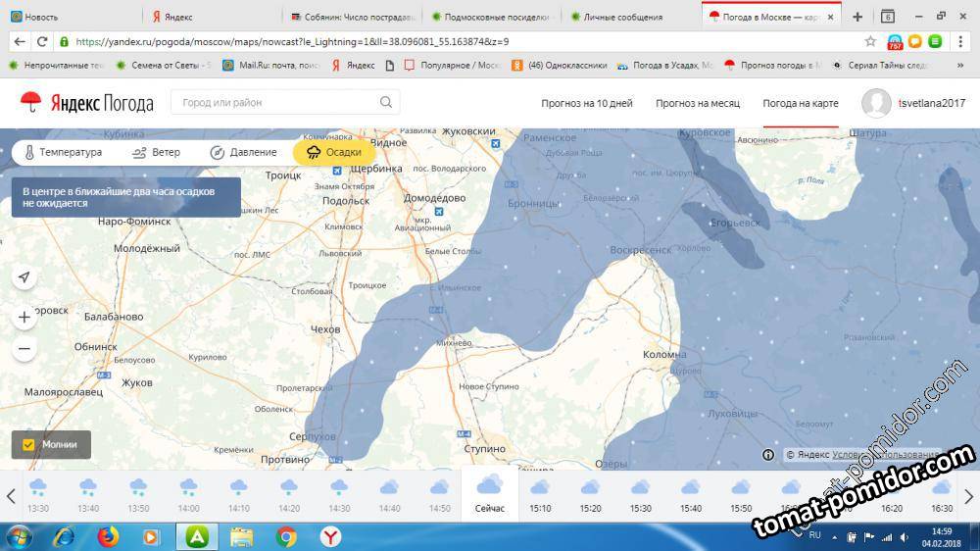Select 15:50 on precipitation timeline

click(741, 495)
